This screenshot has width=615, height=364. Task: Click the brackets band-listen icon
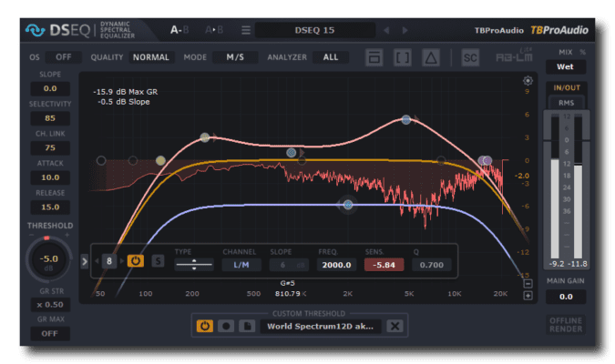(x=403, y=57)
